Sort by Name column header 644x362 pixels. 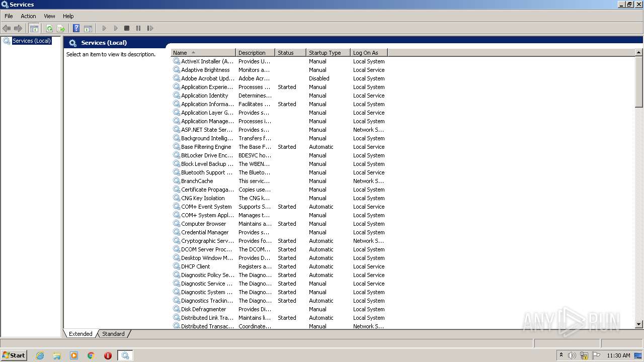pyautogui.click(x=203, y=53)
